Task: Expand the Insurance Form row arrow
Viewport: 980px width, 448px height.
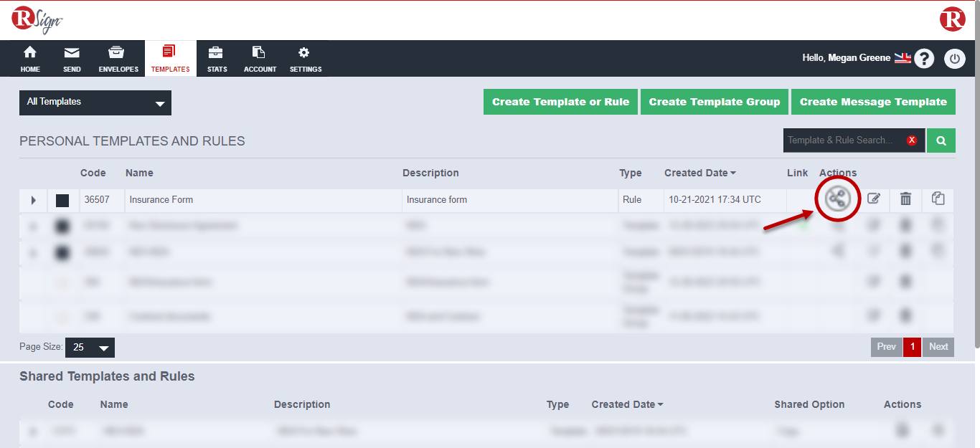Action: click(33, 201)
